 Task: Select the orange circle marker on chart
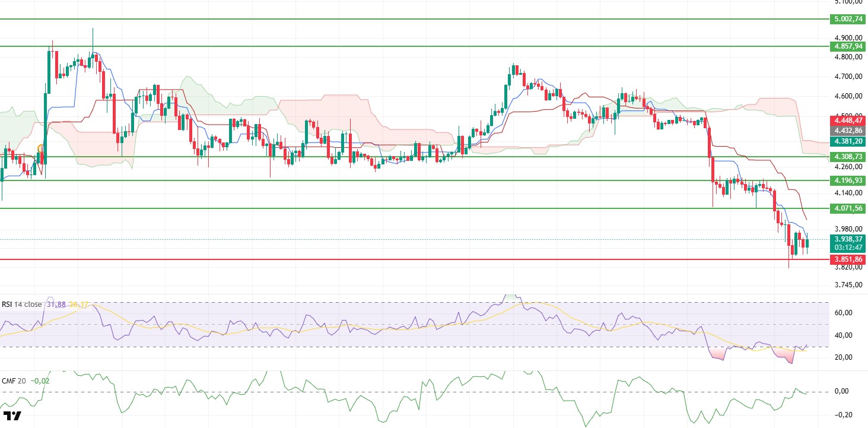click(x=41, y=148)
